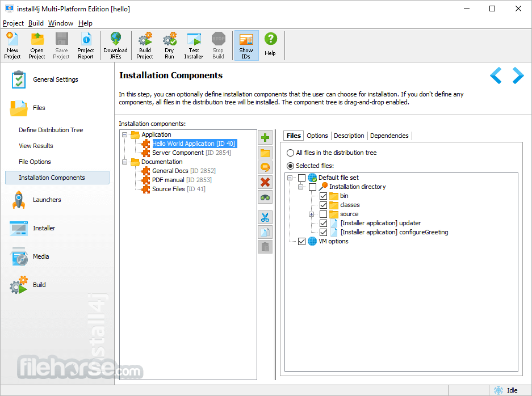Go to Define Distribution Tree step
Screen dimensions: 532x396
(51, 130)
